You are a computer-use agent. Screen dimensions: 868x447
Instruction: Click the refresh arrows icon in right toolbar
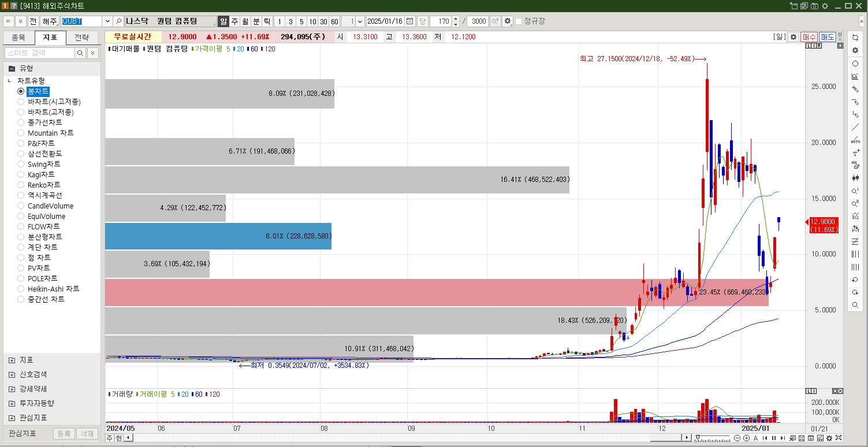[x=855, y=38]
